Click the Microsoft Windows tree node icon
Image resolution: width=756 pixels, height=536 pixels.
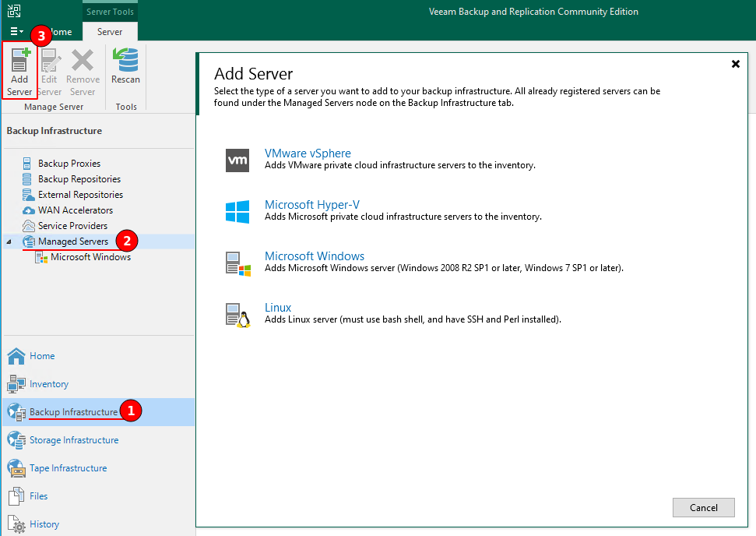coord(41,257)
